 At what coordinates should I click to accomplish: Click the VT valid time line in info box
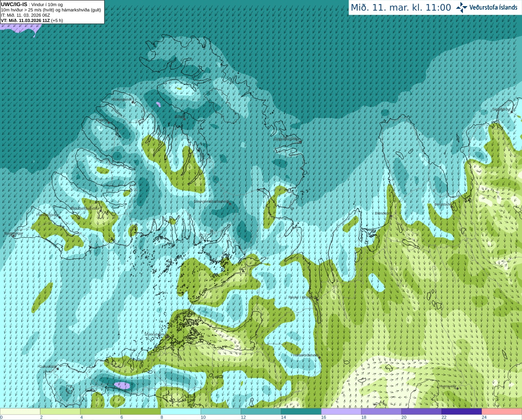[32, 20]
